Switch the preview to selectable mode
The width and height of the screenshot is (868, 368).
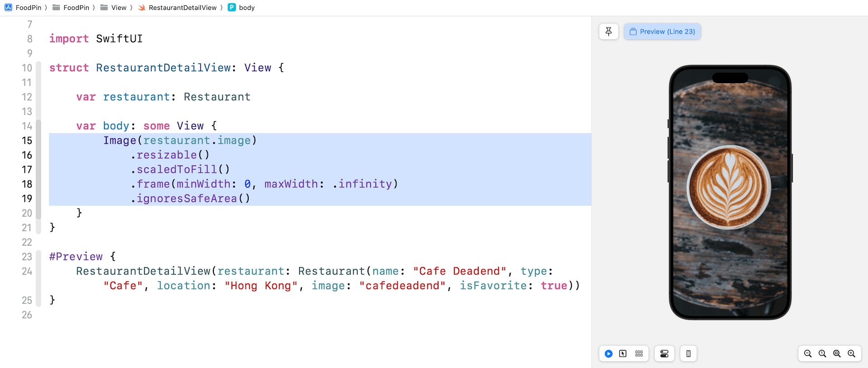pos(623,354)
